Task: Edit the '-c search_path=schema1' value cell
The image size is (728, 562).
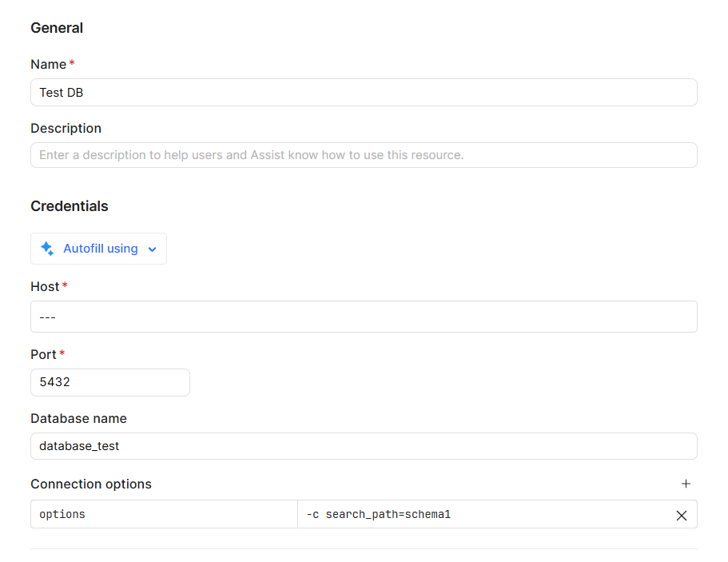Action: [479, 515]
